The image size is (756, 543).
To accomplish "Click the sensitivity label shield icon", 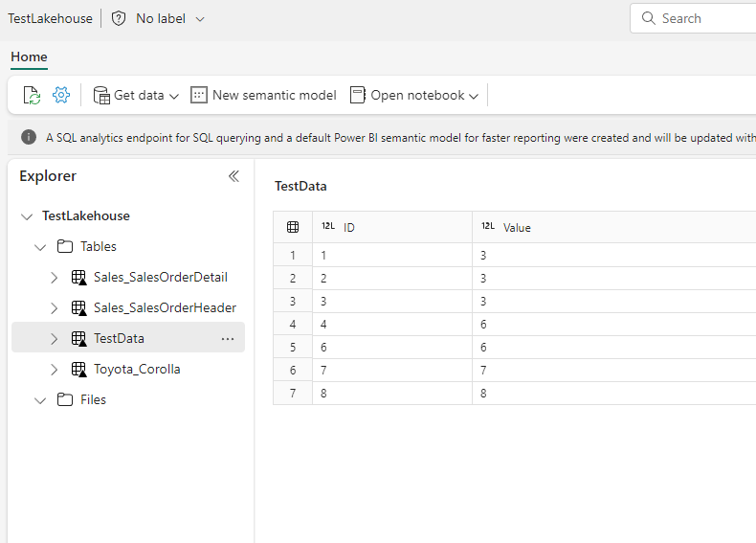I will (119, 19).
